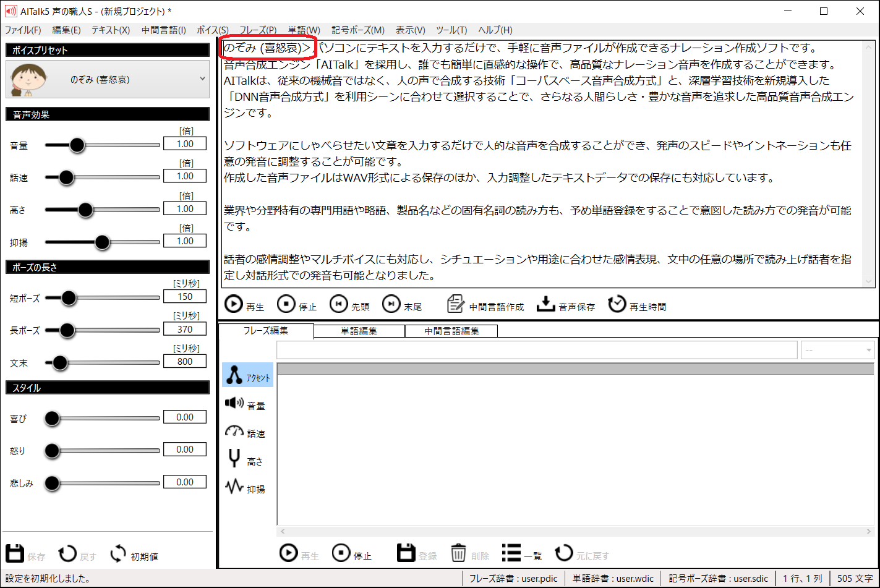The width and height of the screenshot is (880, 588).
Task: Jump to beginning with 先頭 button
Action: coord(349,305)
